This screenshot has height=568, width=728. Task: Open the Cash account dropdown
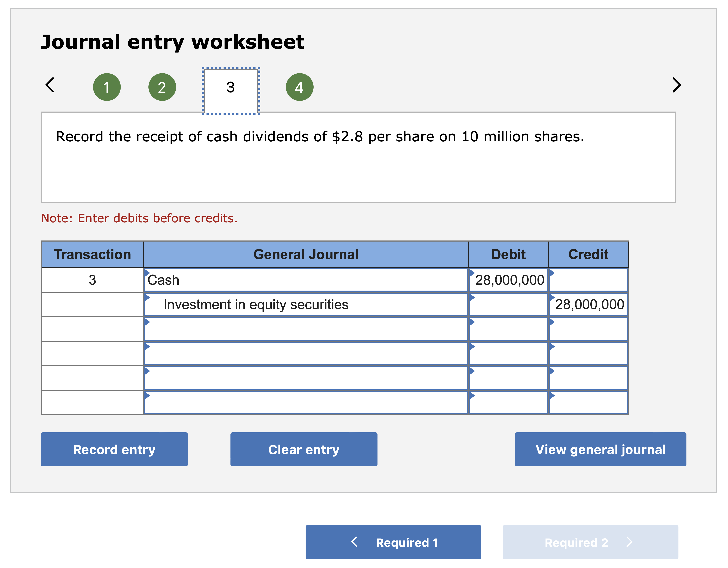[x=306, y=280]
